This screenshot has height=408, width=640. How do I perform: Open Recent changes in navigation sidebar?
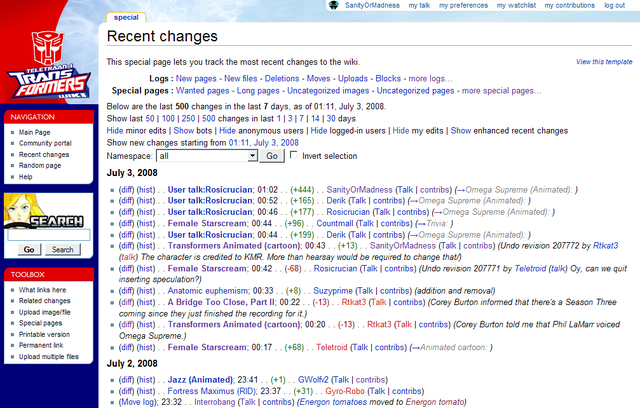click(x=44, y=155)
